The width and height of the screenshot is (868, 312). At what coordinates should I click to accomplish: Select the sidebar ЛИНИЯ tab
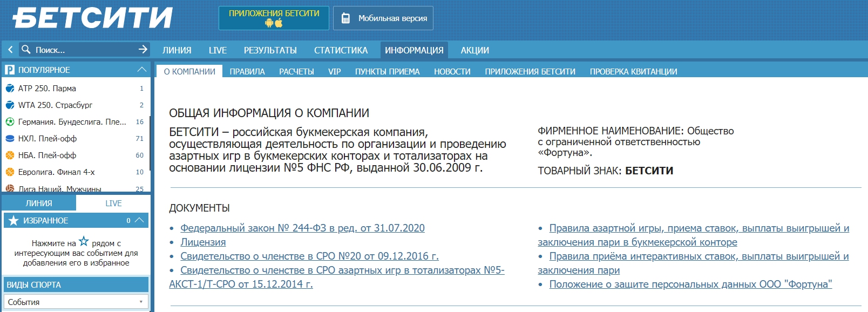click(x=39, y=203)
